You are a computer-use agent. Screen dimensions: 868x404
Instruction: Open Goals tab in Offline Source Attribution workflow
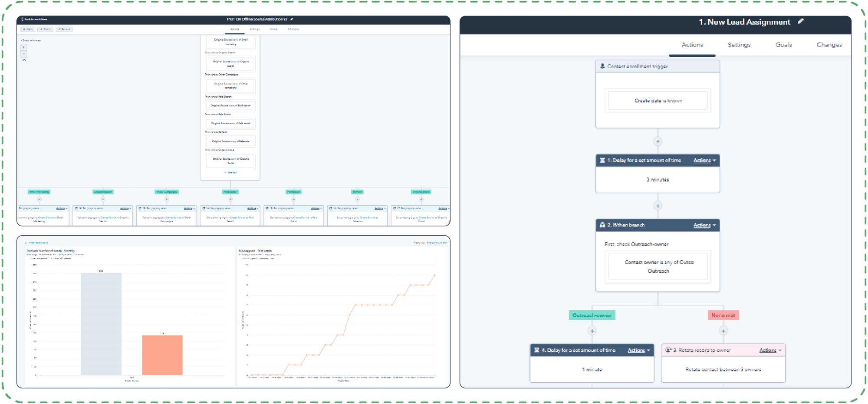point(274,29)
